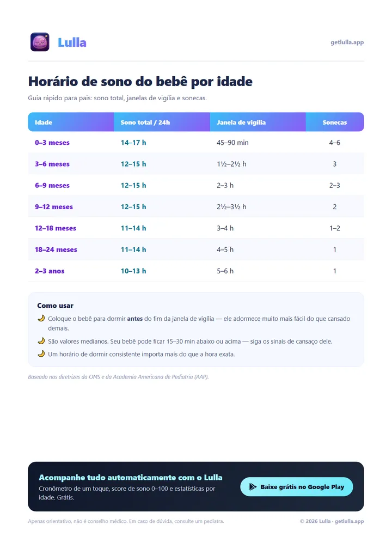The width and height of the screenshot is (392, 555).
Task: Click the 45–90 min wake window cell
Action: (232, 143)
